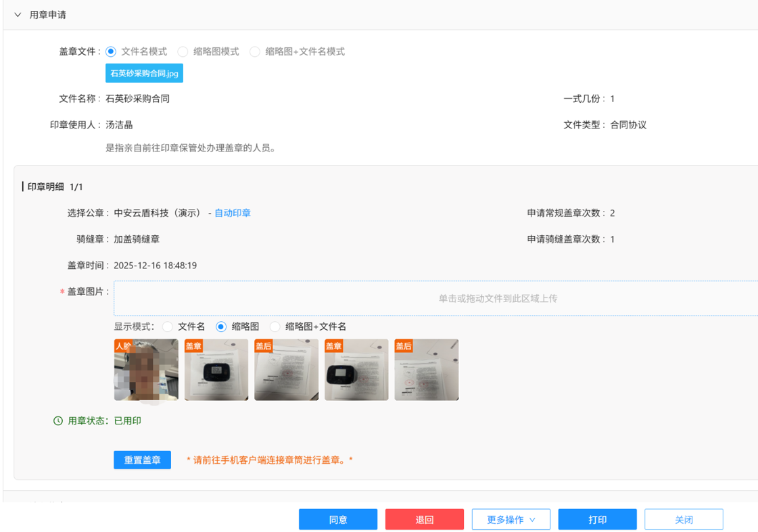Open the first 盖章 stamp device thumbnail
This screenshot has width=758, height=532.
click(216, 370)
